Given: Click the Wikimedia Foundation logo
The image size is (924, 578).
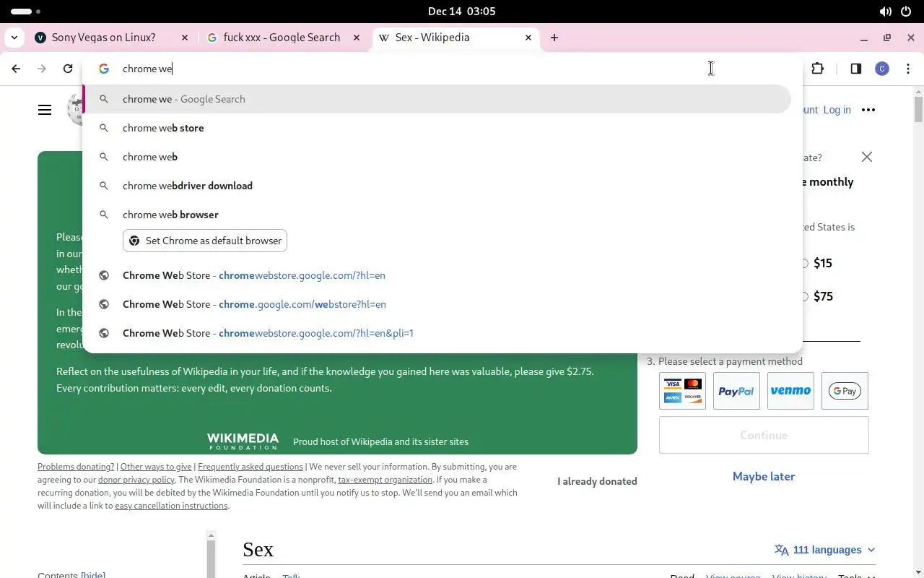Looking at the screenshot, I should pyautogui.click(x=243, y=441).
